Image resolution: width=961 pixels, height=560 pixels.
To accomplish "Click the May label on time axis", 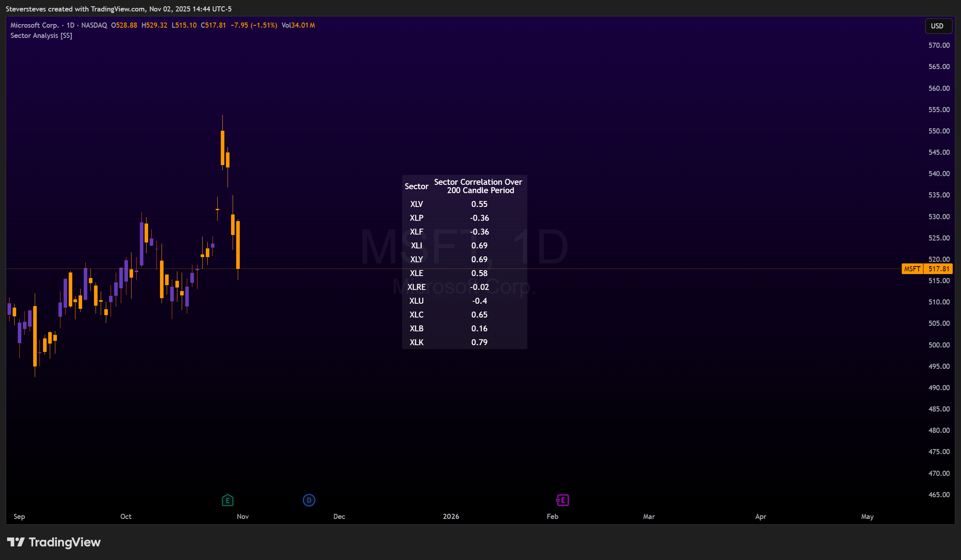I will (867, 517).
